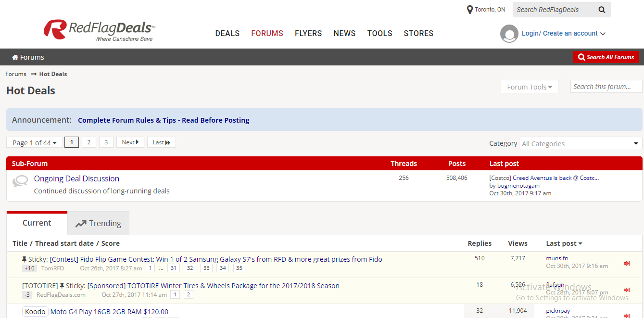Go to last post icon for TOTOTIRE thread
Screen dimensions: 644x318
pyautogui.click(x=627, y=290)
